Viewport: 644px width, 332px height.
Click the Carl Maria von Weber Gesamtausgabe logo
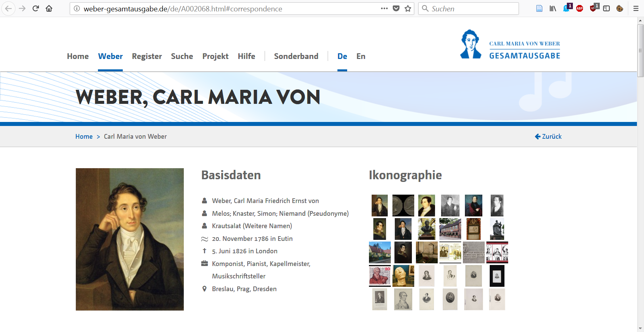point(510,45)
